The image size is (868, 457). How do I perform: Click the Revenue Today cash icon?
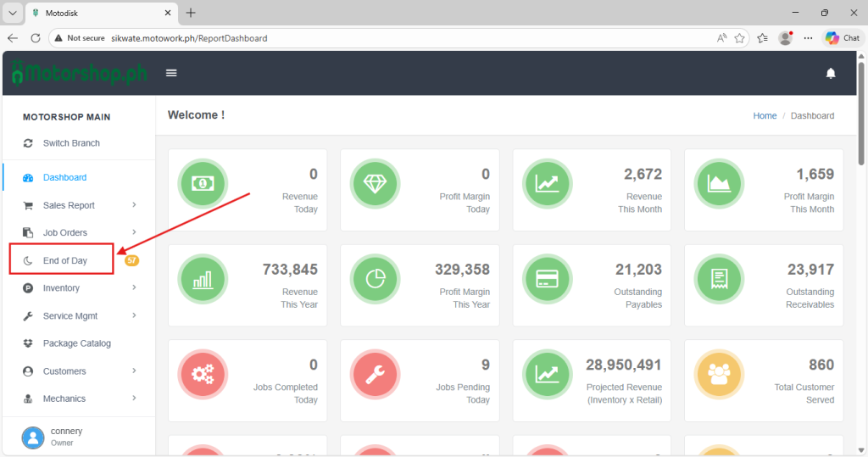tap(203, 183)
